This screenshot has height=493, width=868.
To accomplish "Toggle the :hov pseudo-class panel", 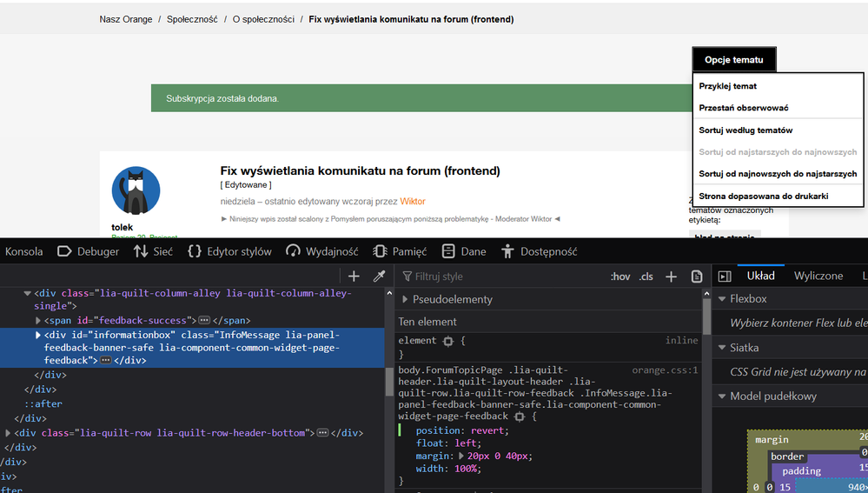I will pyautogui.click(x=620, y=276).
